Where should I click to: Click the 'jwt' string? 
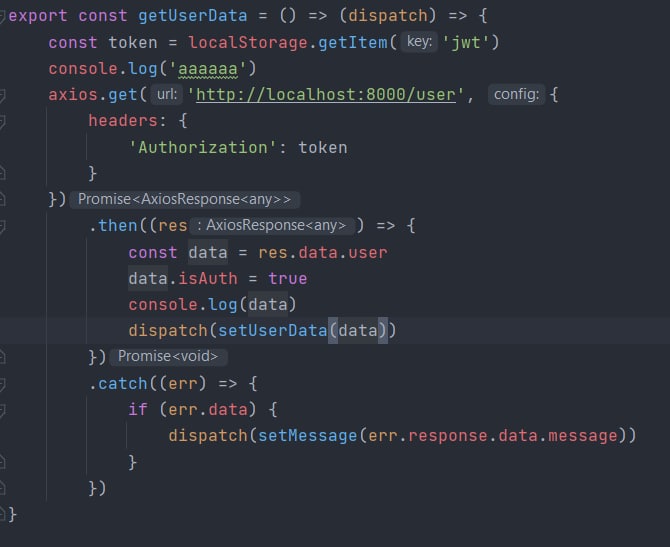(x=466, y=42)
